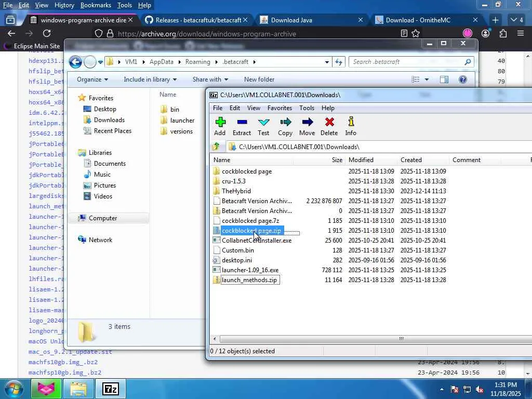
Task: Toggle Explorer preview pane button
Action: [x=444, y=79]
